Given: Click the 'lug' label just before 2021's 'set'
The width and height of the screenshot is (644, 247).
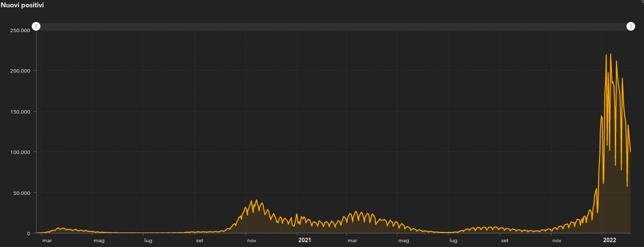Looking at the screenshot, I should tap(453, 240).
